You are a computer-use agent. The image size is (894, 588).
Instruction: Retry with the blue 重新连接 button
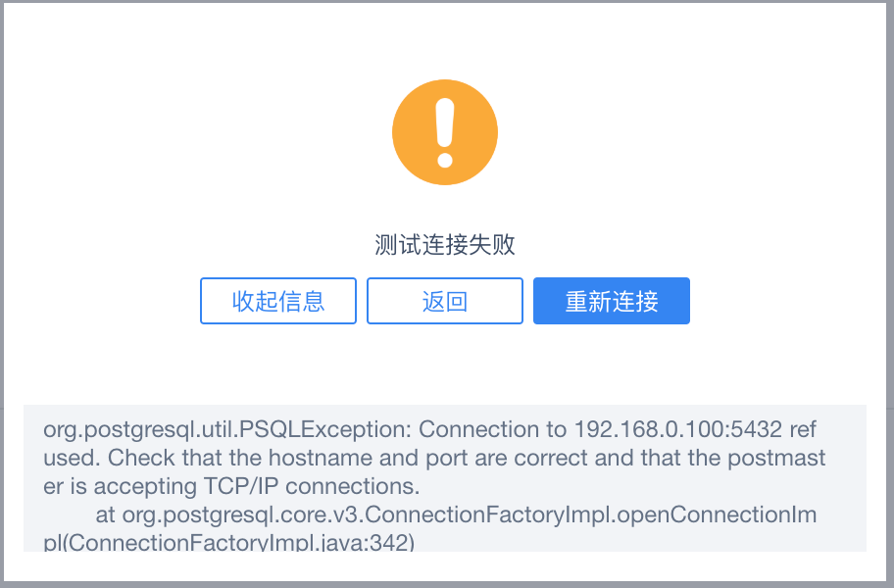coord(612,301)
